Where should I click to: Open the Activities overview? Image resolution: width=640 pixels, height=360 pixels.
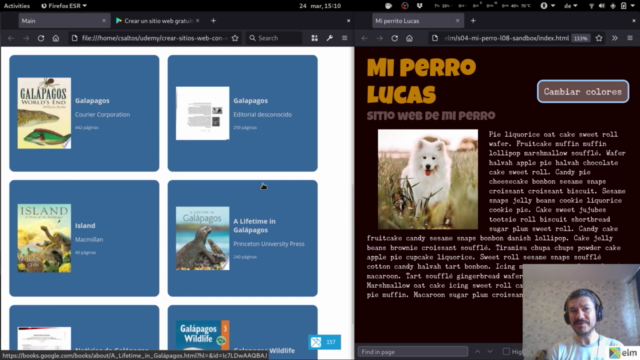[17, 6]
